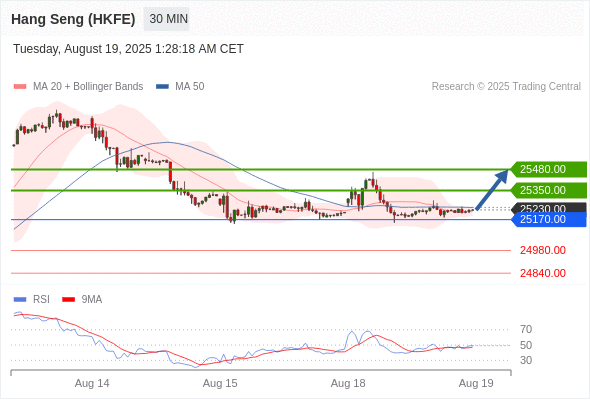Click the Aug 14 date axis label
The image size is (590, 400).
[x=92, y=383]
